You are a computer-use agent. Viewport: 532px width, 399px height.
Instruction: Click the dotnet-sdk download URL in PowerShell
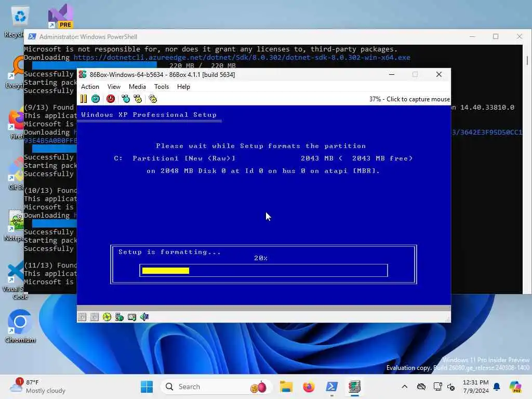[x=242, y=57]
